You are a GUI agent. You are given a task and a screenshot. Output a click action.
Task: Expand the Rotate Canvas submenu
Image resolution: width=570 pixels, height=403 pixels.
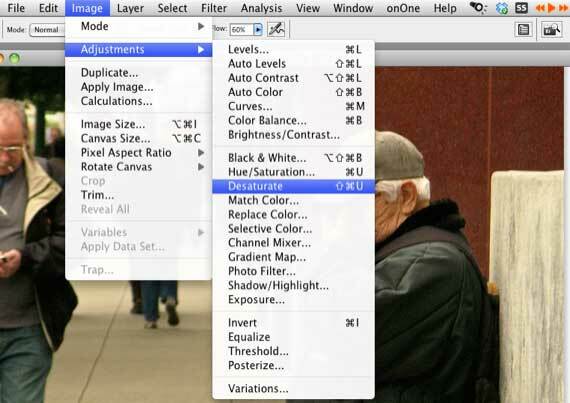point(139,167)
